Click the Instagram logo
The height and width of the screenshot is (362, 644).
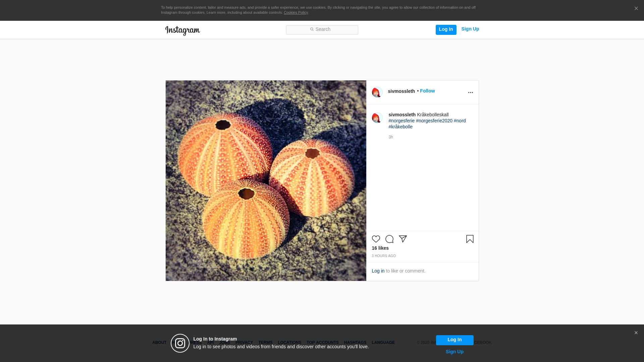[182, 31]
